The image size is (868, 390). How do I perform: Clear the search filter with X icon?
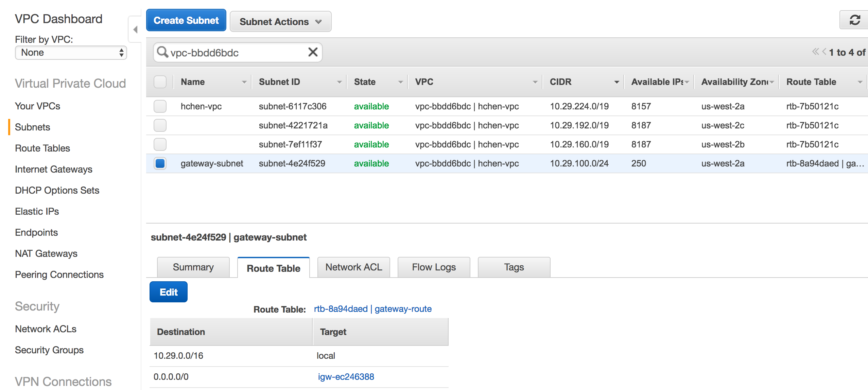point(313,52)
